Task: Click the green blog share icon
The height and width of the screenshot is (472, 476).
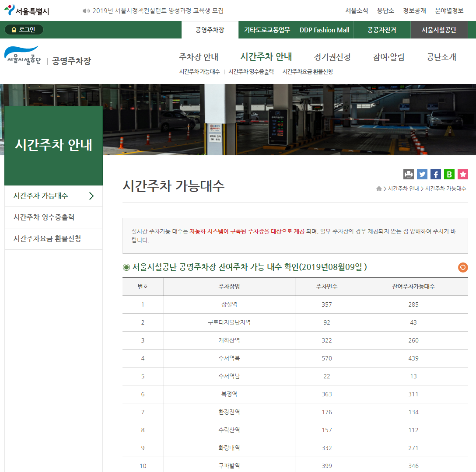Action: (x=449, y=174)
